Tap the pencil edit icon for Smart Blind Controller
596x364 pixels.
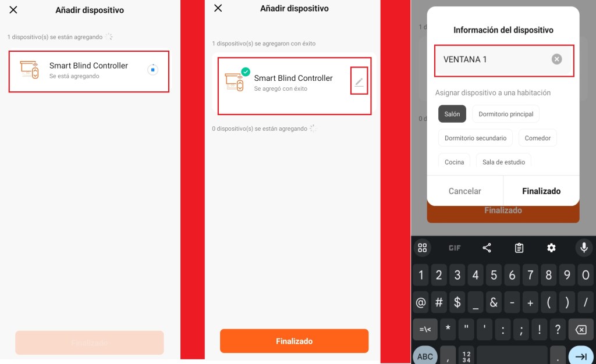click(359, 81)
